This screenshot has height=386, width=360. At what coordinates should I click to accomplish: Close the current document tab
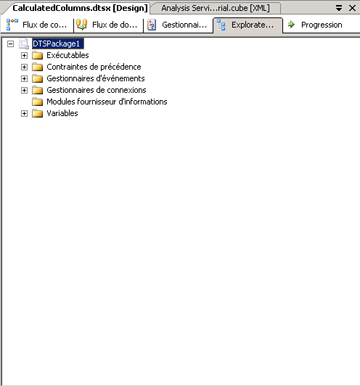pos(352,8)
